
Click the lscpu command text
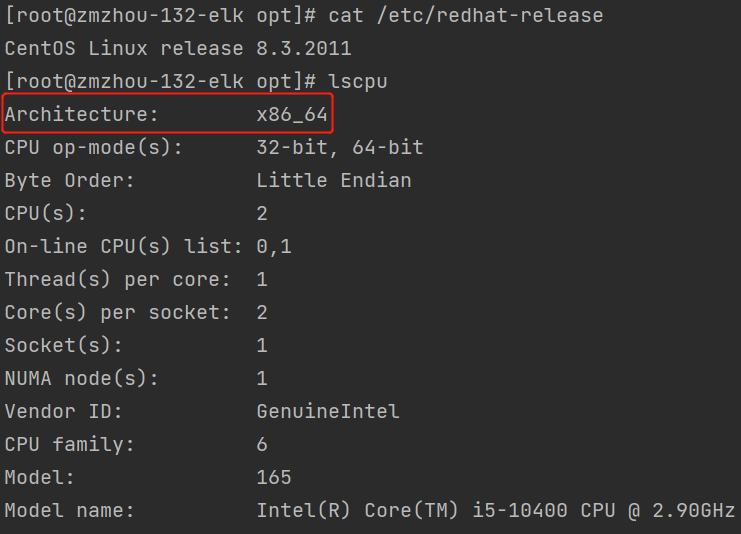pyautogui.click(x=358, y=82)
